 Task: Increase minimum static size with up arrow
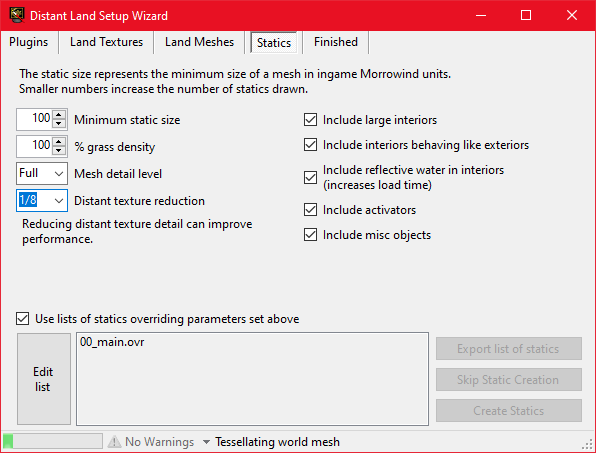(x=59, y=115)
